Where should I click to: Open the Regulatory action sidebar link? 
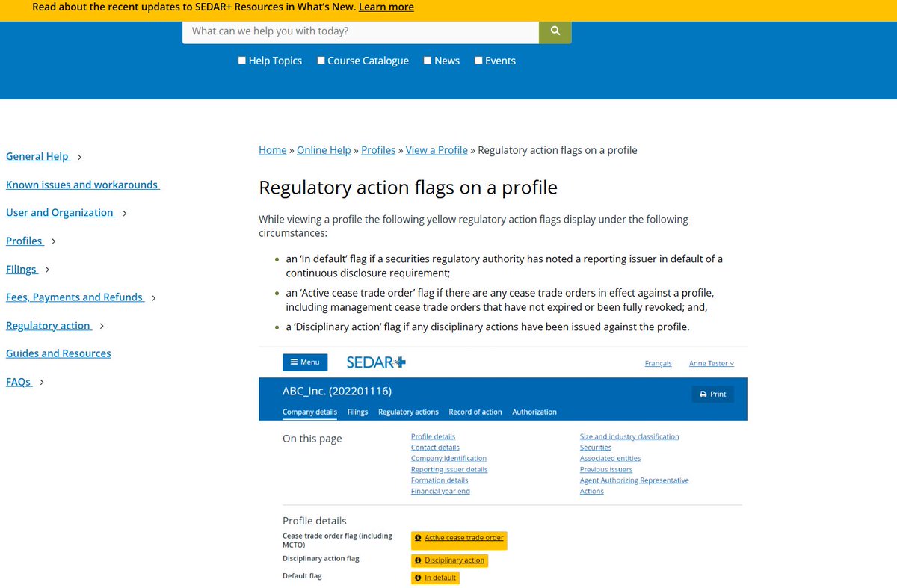point(49,325)
